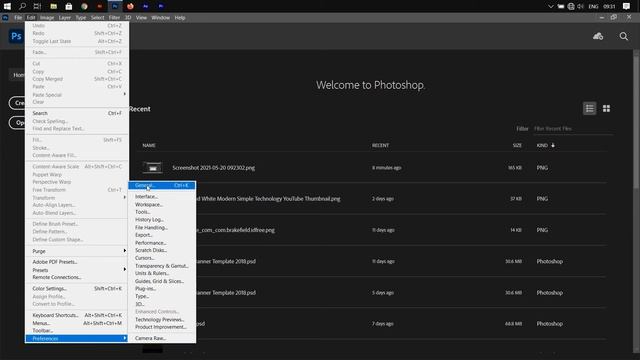Select Export preferences
The width and height of the screenshot is (640, 360).
coord(162,235)
